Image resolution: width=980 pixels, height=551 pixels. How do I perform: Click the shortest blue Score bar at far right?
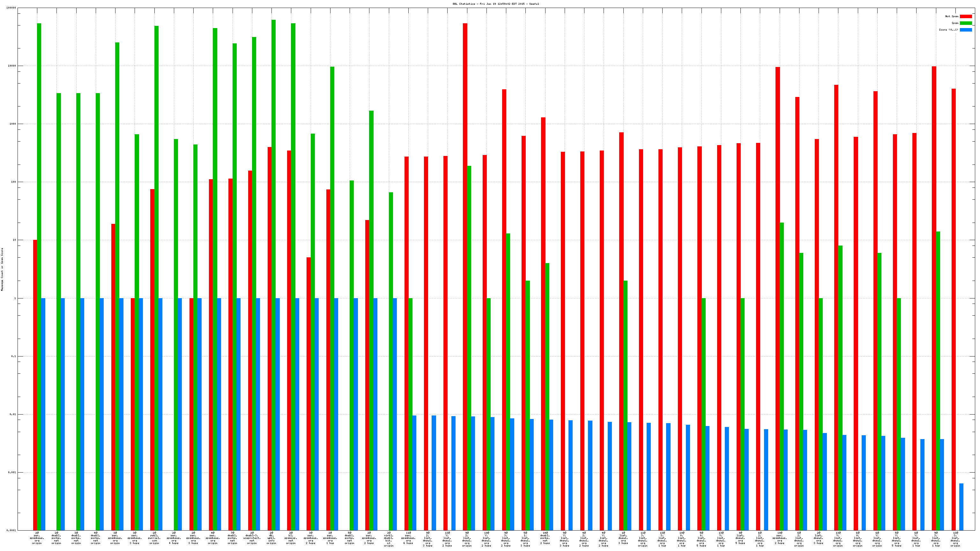(961, 506)
